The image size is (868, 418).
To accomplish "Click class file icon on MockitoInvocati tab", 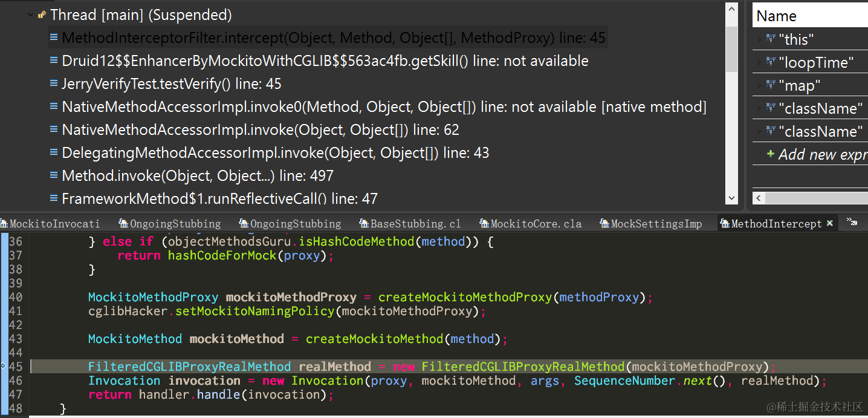I will click(4, 224).
